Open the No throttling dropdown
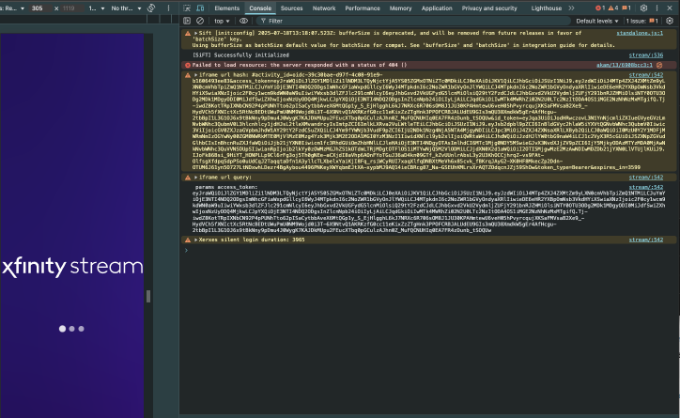The width and height of the screenshot is (680, 418). pyautogui.click(x=126, y=8)
